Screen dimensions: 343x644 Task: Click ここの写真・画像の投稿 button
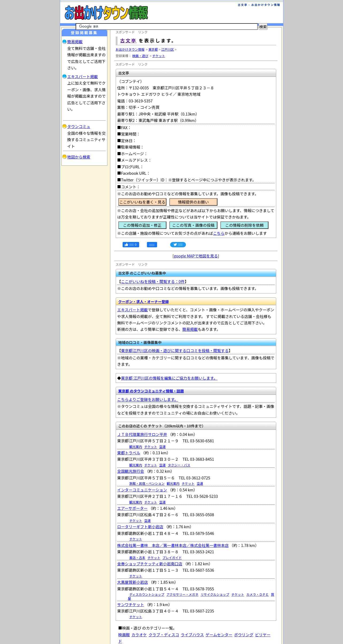pyautogui.click(x=193, y=225)
